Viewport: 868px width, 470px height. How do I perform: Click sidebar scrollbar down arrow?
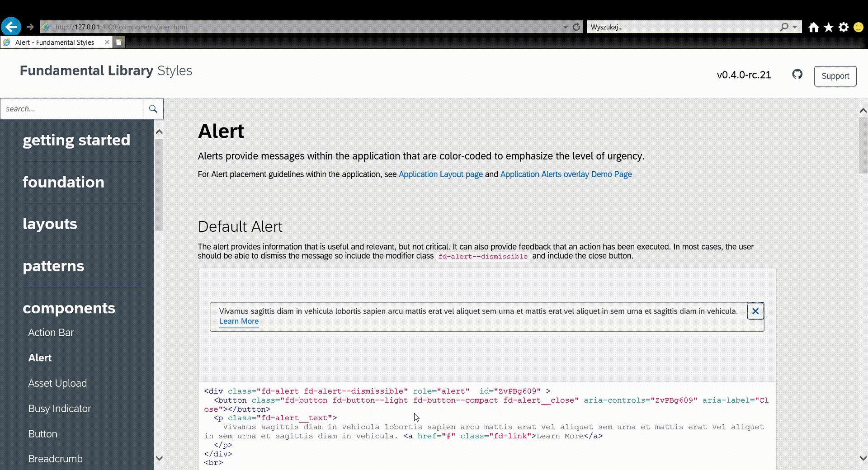(x=159, y=458)
